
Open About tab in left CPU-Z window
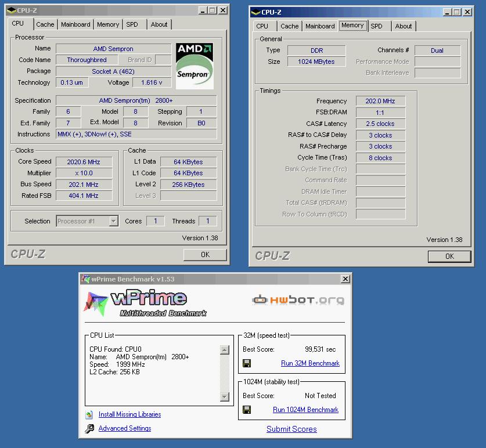159,24
